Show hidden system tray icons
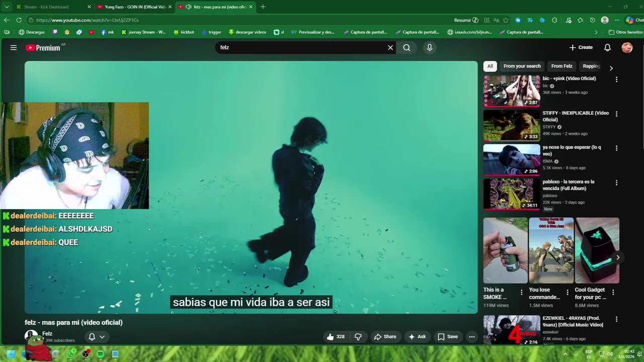The height and width of the screenshot is (362, 644). click(565, 354)
